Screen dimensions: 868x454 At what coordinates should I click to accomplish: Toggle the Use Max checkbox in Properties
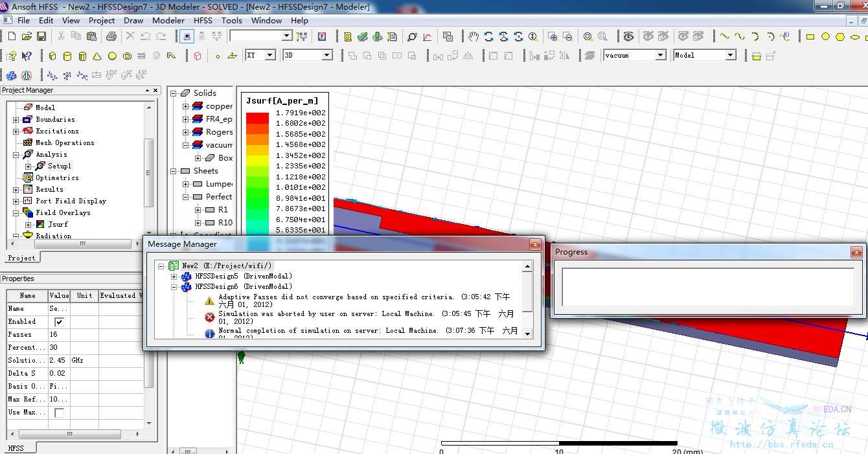click(x=60, y=413)
